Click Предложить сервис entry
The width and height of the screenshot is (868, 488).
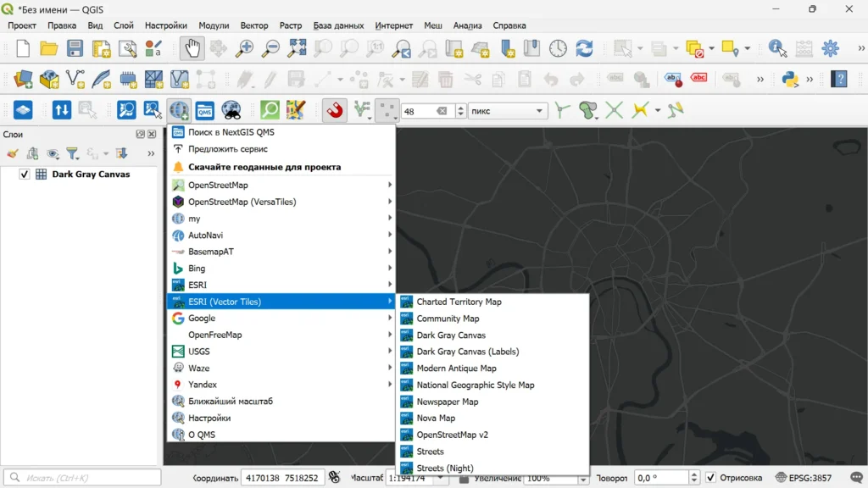(281, 149)
